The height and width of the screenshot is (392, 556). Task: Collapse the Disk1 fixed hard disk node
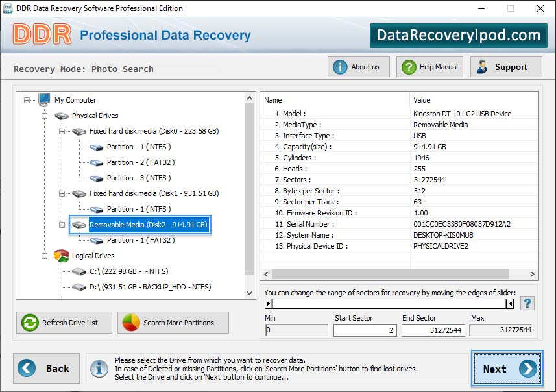62,193
